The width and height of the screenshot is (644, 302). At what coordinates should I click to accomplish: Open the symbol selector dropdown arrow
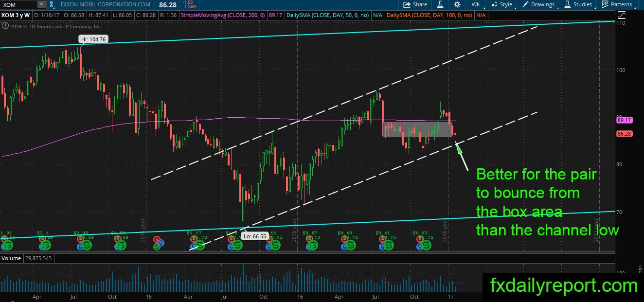(41, 4)
